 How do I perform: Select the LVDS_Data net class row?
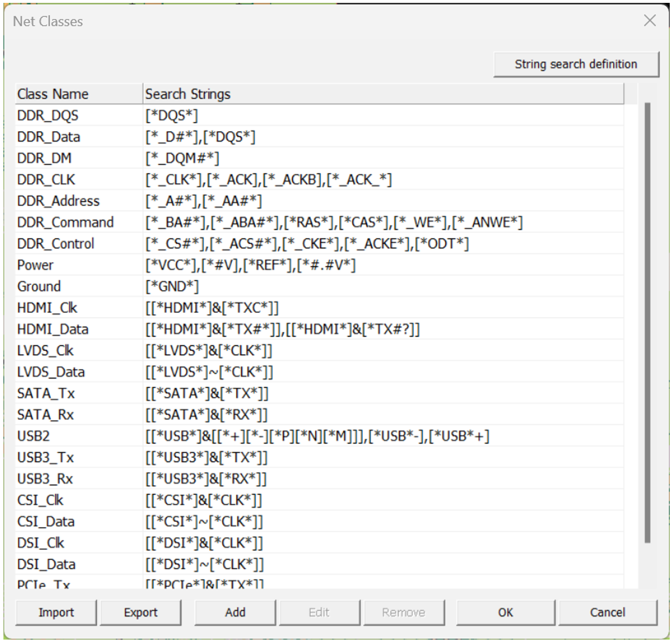pos(80,372)
